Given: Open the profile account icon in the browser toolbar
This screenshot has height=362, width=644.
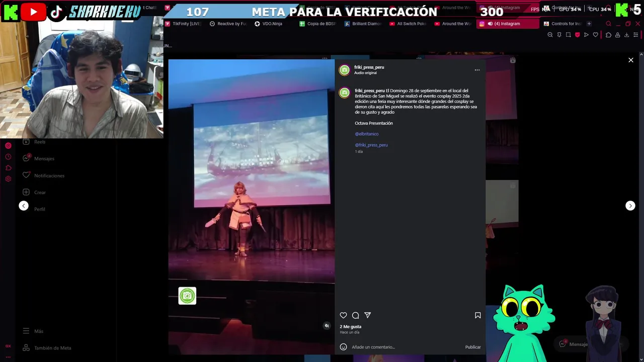Looking at the screenshot, I should click(x=617, y=35).
